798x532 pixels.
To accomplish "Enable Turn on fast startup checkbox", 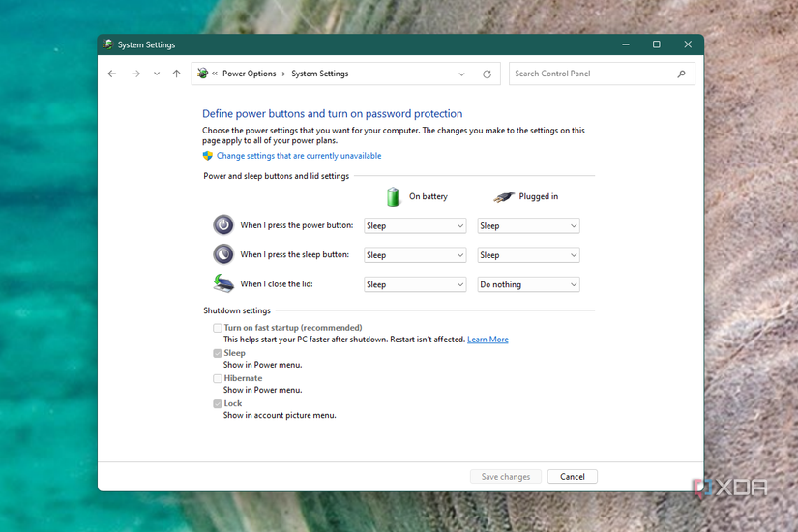I will click(218, 328).
